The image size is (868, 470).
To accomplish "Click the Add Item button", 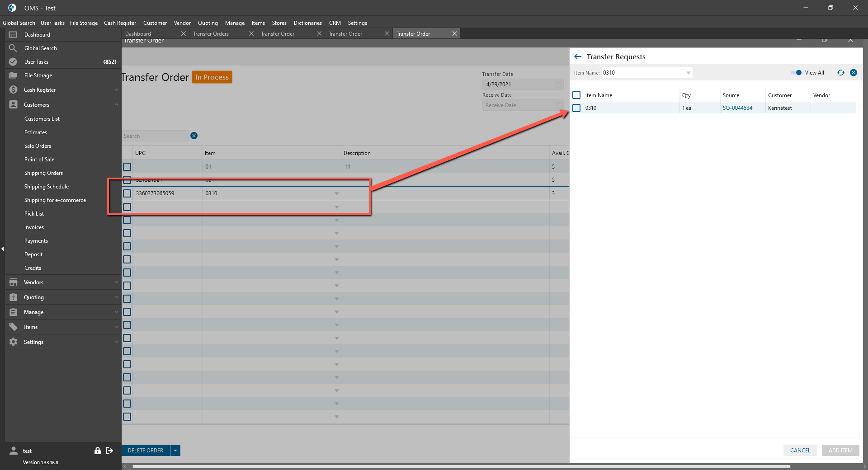I will point(840,451).
